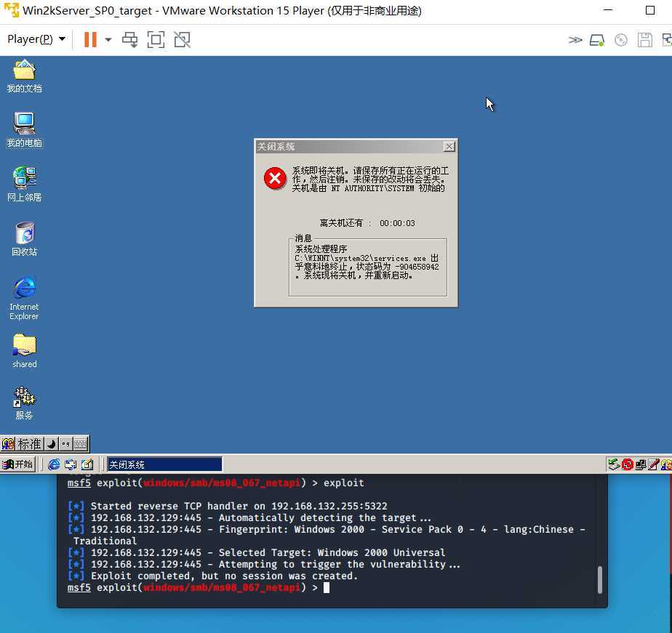This screenshot has height=633, width=672.
Task: Select 关闭系统 taskbar button
Action: point(164,464)
